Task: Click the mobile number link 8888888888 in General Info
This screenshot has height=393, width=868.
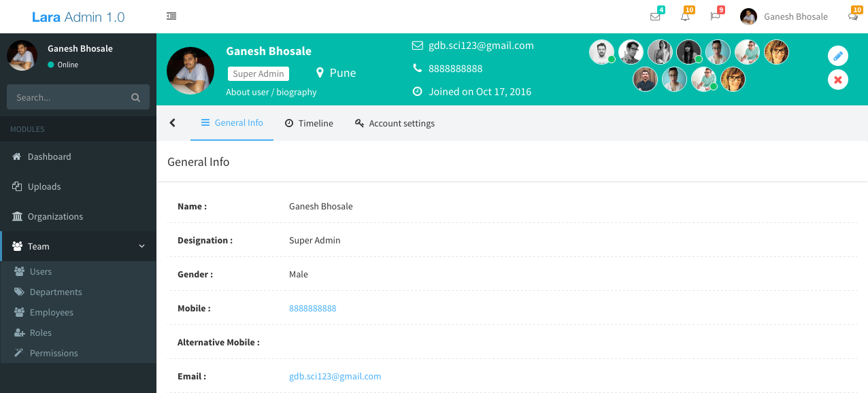Action: pos(312,308)
